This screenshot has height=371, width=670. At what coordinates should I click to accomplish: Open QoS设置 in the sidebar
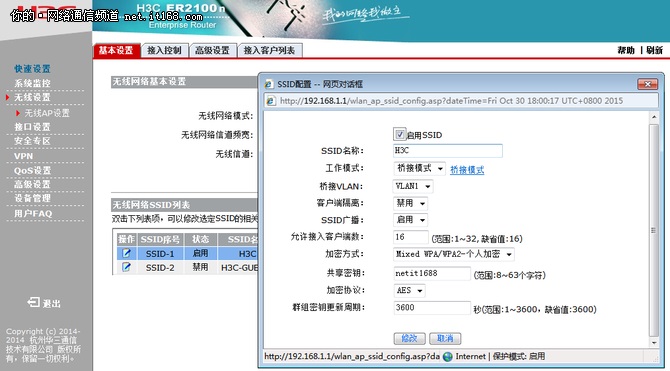tap(32, 171)
